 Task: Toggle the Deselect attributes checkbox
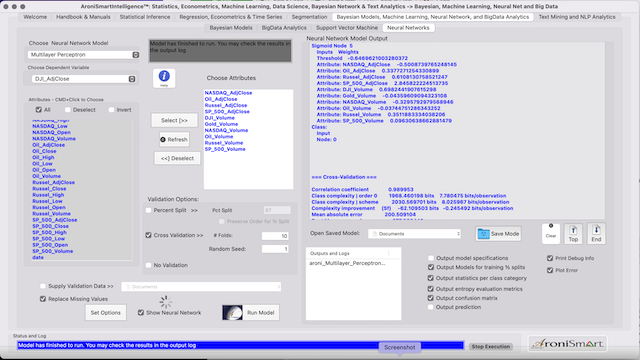(68, 110)
